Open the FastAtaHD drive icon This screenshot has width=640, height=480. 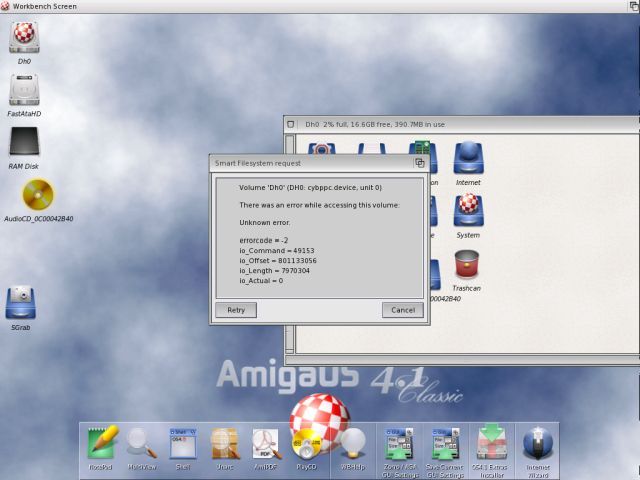tap(24, 90)
